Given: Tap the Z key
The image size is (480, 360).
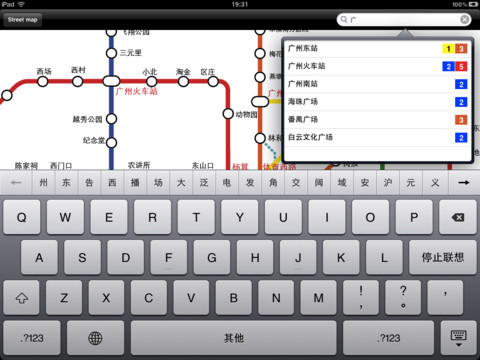Looking at the screenshot, I should 64,298.
